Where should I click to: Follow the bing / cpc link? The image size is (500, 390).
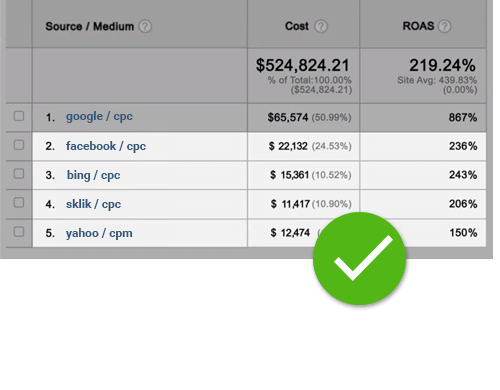93,175
